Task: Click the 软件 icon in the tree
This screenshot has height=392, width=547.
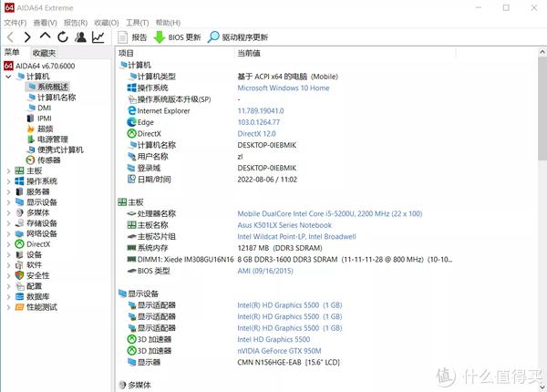Action: 19,265
